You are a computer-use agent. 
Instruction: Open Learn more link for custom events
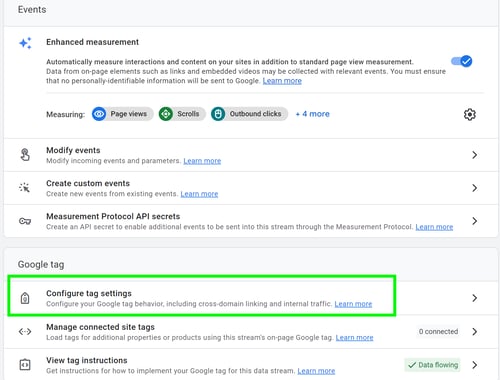click(199, 194)
